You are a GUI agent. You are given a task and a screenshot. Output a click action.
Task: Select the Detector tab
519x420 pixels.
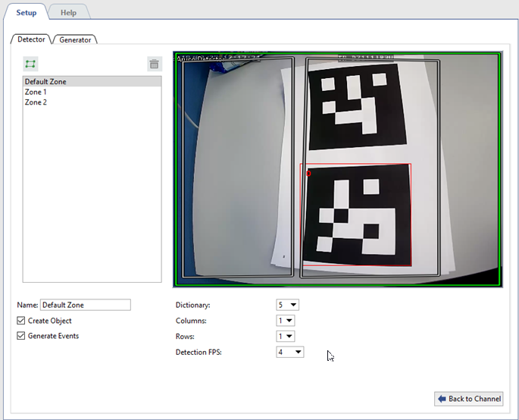(32, 39)
